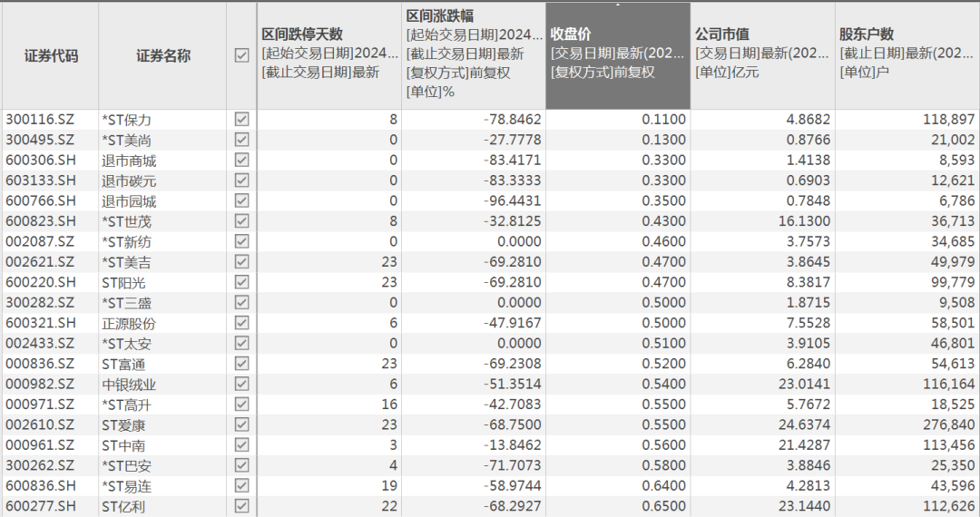
Task: Sort by 公司市值 column header
Action: point(762,55)
